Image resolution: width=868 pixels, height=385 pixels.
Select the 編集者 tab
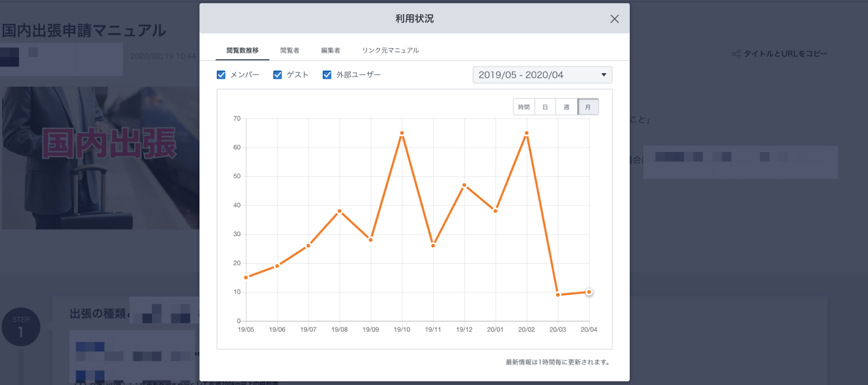(330, 51)
